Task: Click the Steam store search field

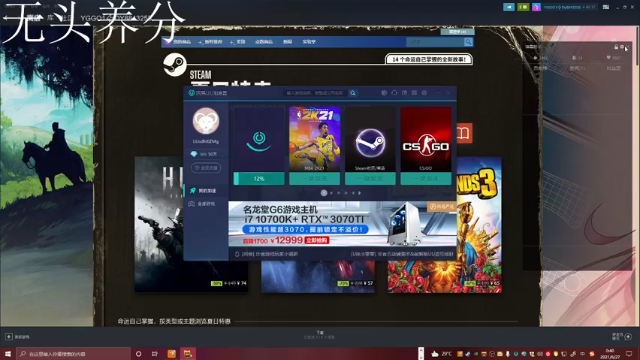Action: [x=435, y=42]
